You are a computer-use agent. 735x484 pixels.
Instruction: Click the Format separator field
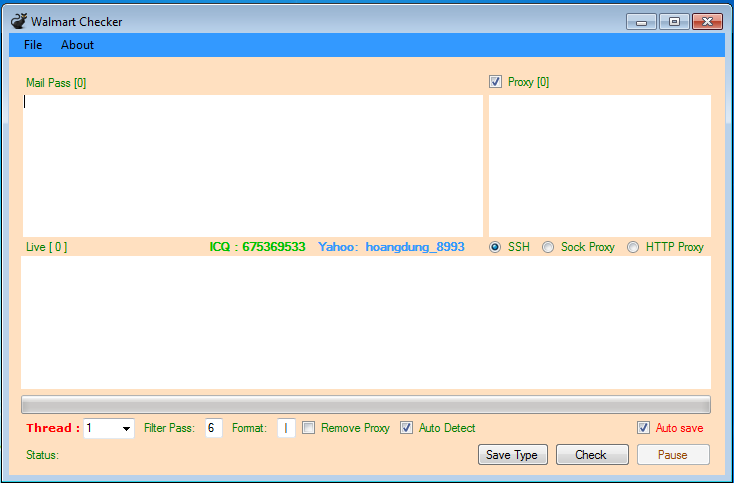pos(286,428)
